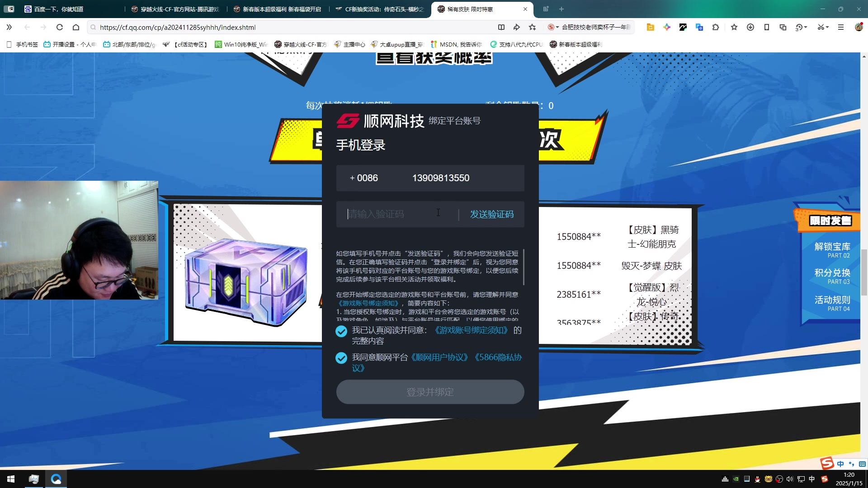Open QQ penguin tray icon
868x488 pixels.
click(x=757, y=479)
